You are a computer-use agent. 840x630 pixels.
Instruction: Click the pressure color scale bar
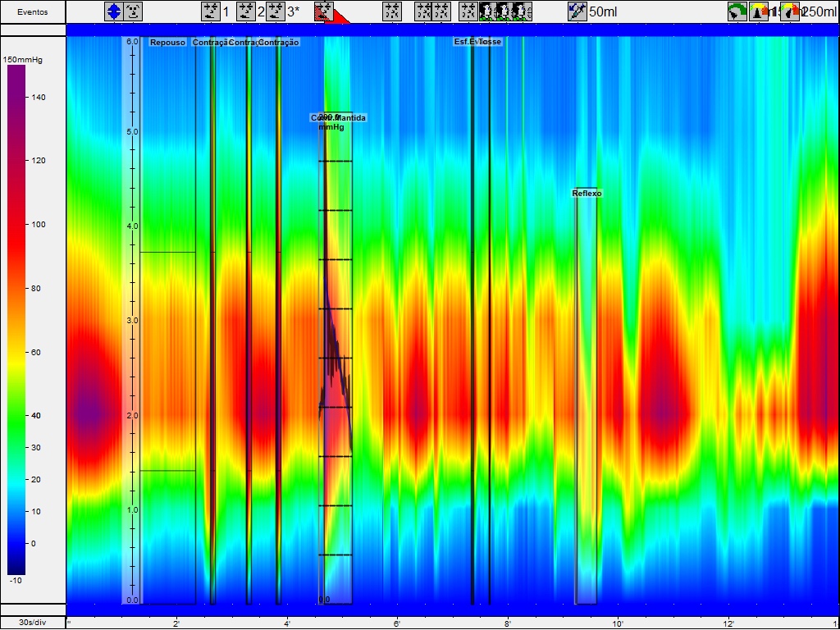[16, 320]
